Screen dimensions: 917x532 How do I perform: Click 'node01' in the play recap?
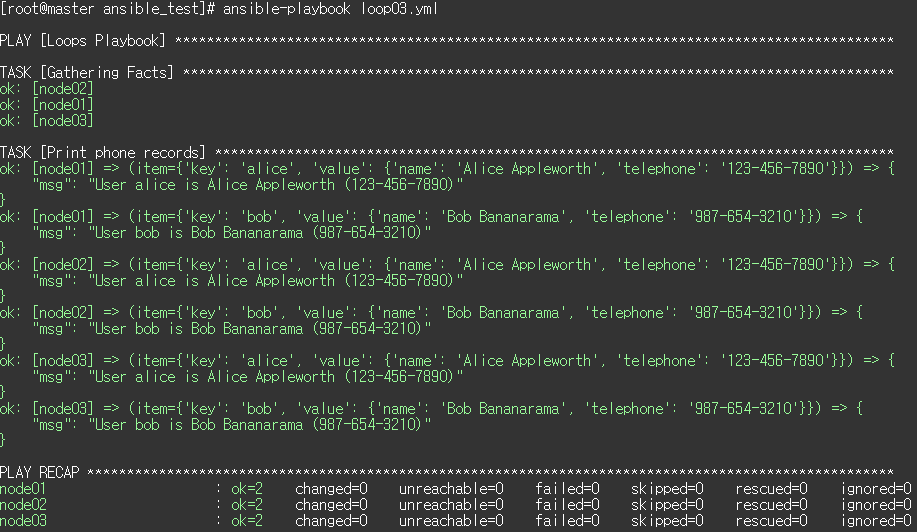pyautogui.click(x=23, y=488)
